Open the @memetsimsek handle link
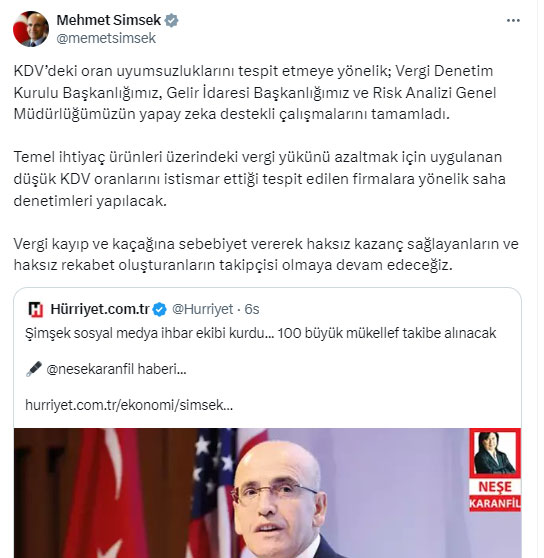 click(106, 38)
